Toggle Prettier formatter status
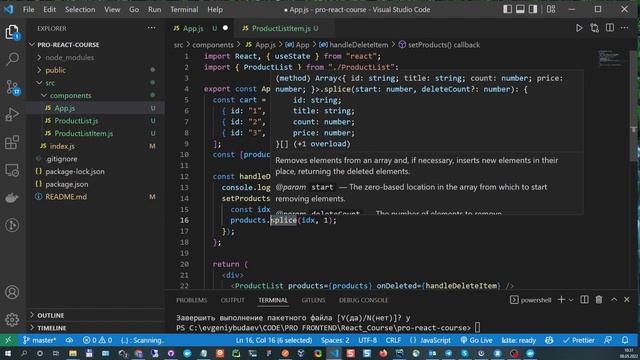This screenshot has width=640, height=360. pyautogui.click(x=578, y=340)
